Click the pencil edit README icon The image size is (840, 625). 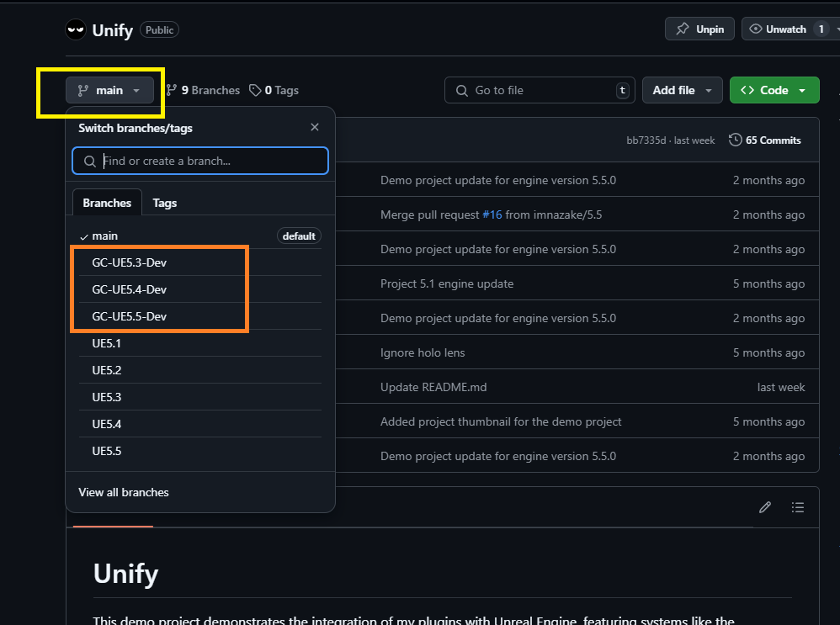pyautogui.click(x=765, y=507)
